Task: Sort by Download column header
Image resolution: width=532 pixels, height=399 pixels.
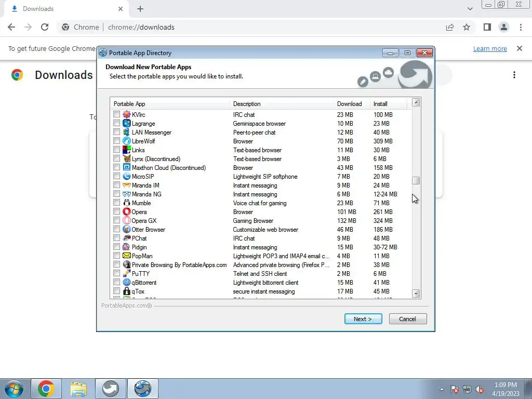Action: click(352, 104)
